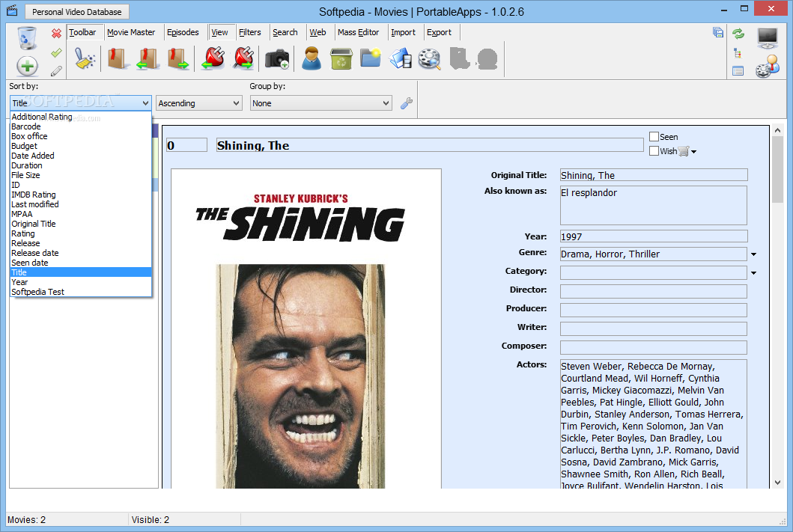
Task: Pick Box office sort option
Action: click(x=80, y=136)
